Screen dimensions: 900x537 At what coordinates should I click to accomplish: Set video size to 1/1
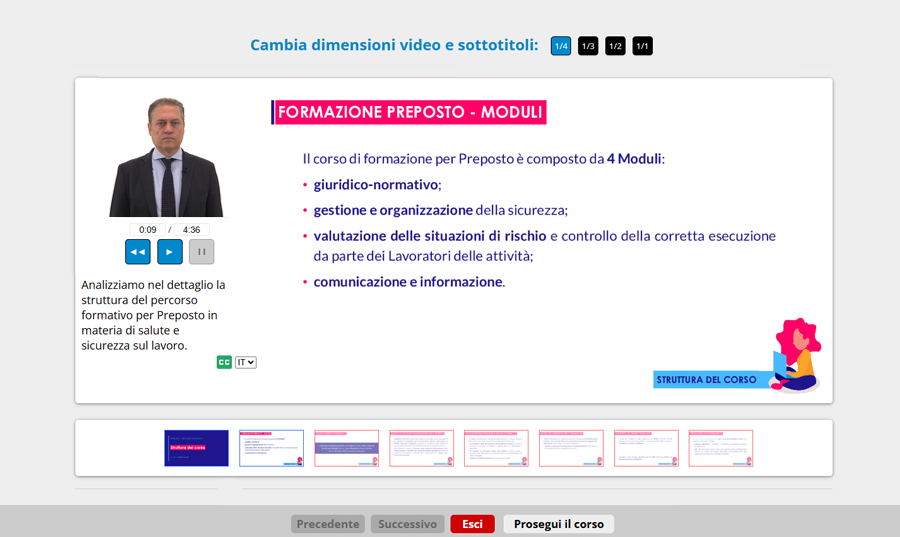tap(642, 46)
